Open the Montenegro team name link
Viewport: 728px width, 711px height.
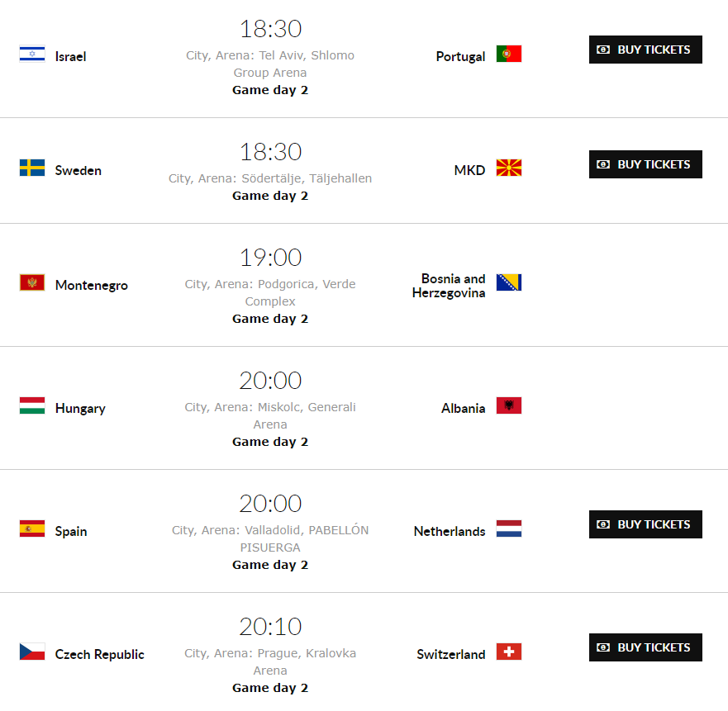tap(92, 285)
